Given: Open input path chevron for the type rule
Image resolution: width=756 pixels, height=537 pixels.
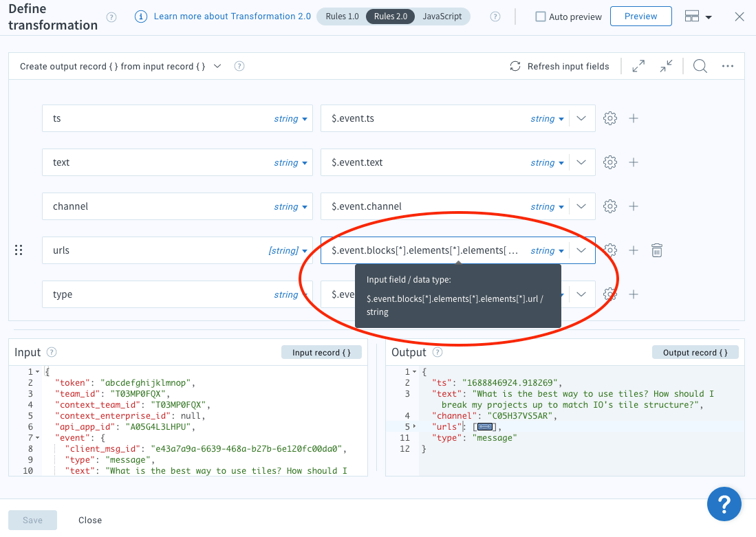Looking at the screenshot, I should tap(581, 294).
